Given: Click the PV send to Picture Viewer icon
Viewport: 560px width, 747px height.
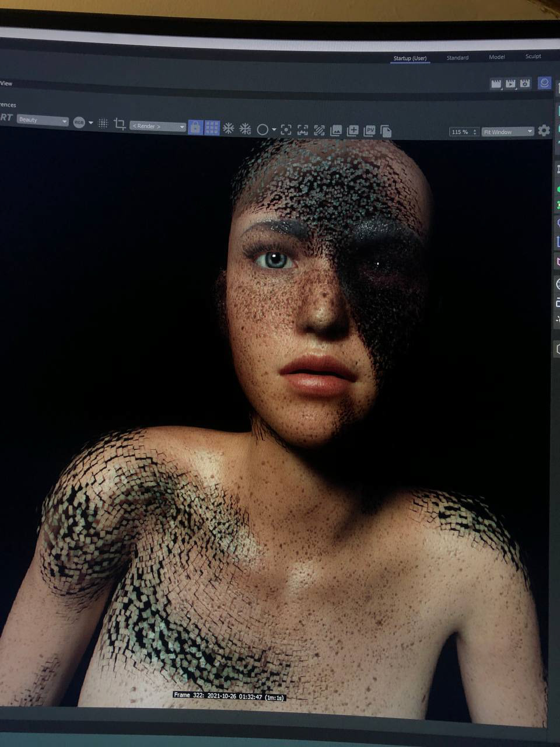Looking at the screenshot, I should (369, 131).
